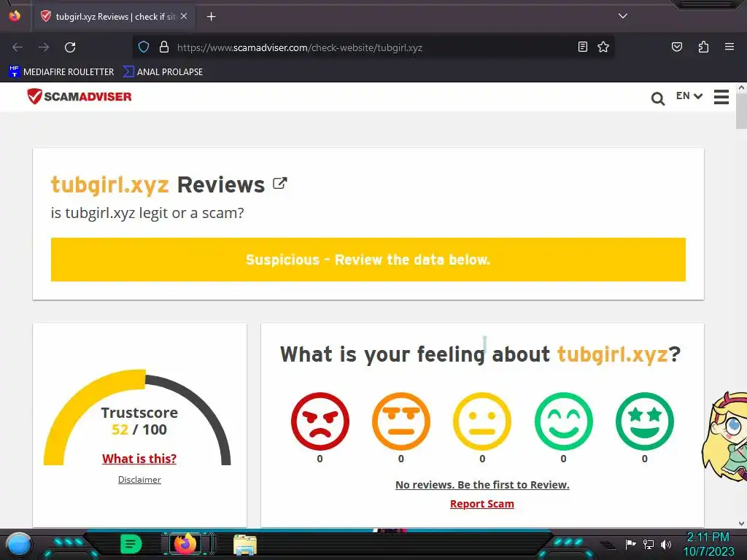Open File Explorer from taskbar
The height and width of the screenshot is (560, 747).
coord(245,545)
